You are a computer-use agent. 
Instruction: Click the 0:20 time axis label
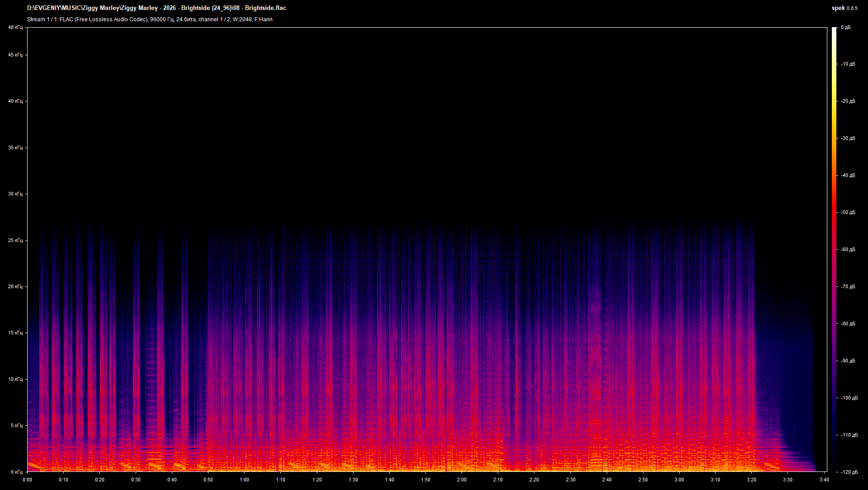(x=99, y=480)
